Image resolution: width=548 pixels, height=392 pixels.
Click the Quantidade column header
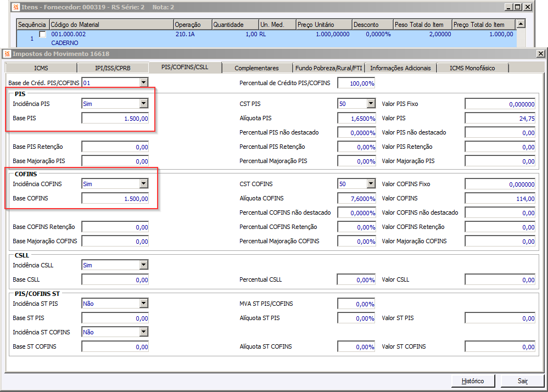click(x=235, y=25)
